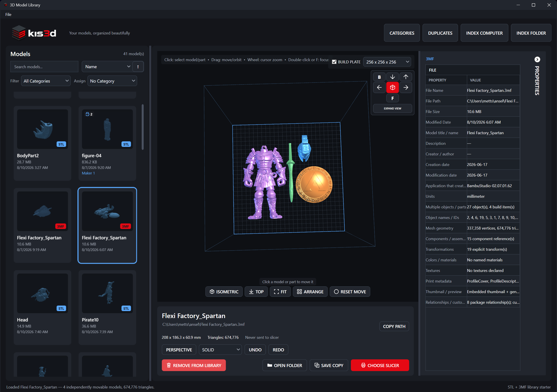The height and width of the screenshot is (392, 557).
Task: Click the Redo button
Action: click(x=278, y=350)
